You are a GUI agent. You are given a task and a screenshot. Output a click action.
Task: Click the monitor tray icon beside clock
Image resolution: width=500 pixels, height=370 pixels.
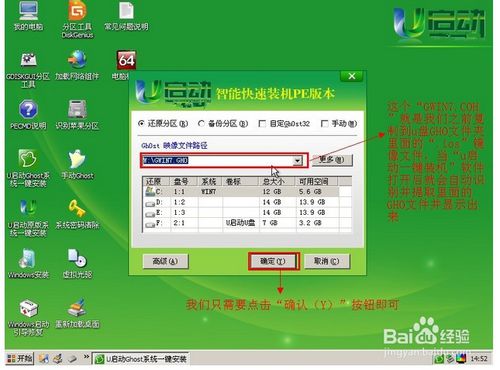[x=461, y=359]
